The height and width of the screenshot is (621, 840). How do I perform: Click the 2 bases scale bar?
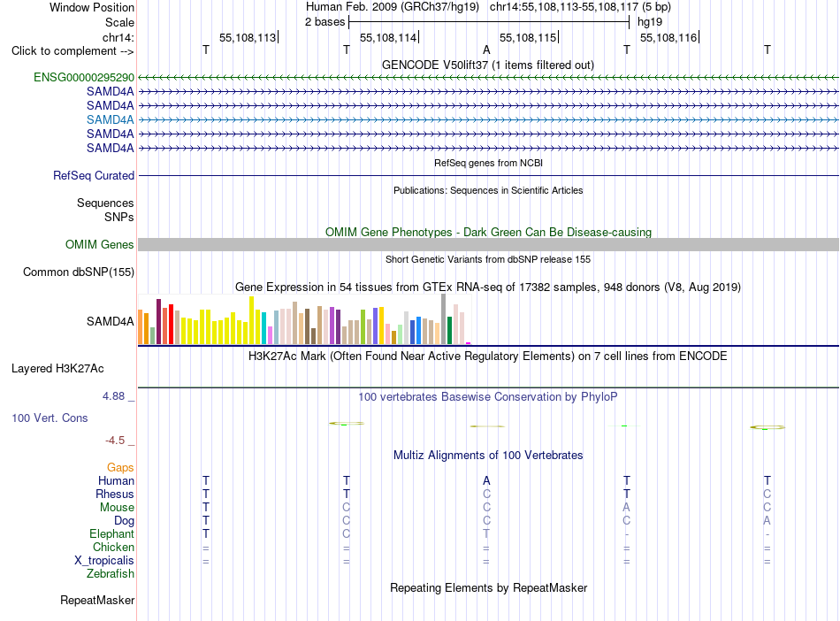[489, 22]
